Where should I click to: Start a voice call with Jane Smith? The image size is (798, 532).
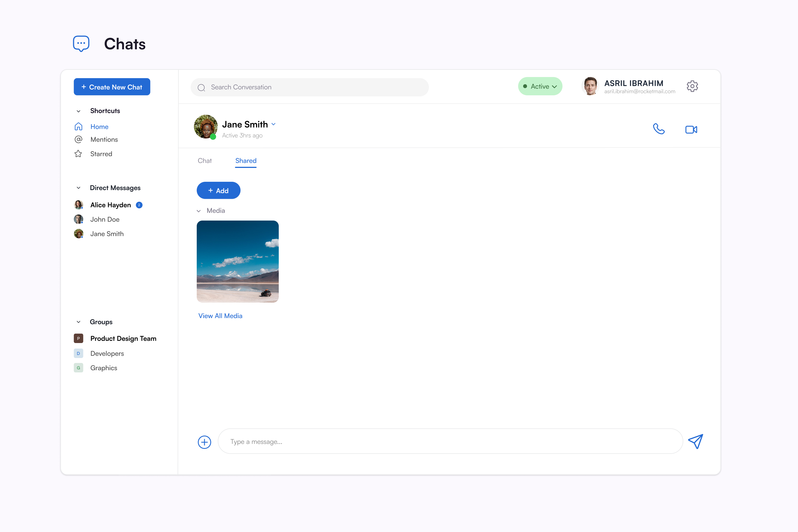click(x=659, y=129)
